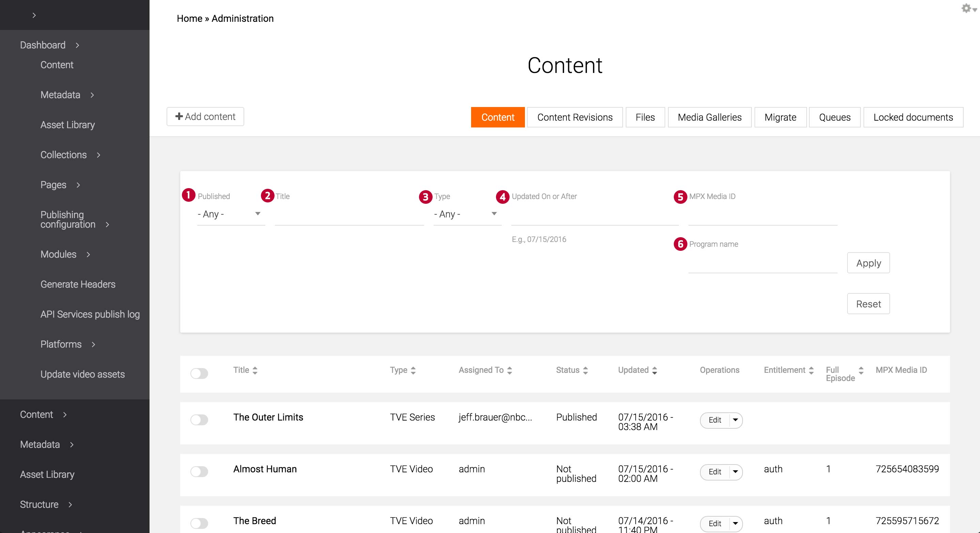Toggle select-all switch in table header
The height and width of the screenshot is (533, 980).
point(199,374)
